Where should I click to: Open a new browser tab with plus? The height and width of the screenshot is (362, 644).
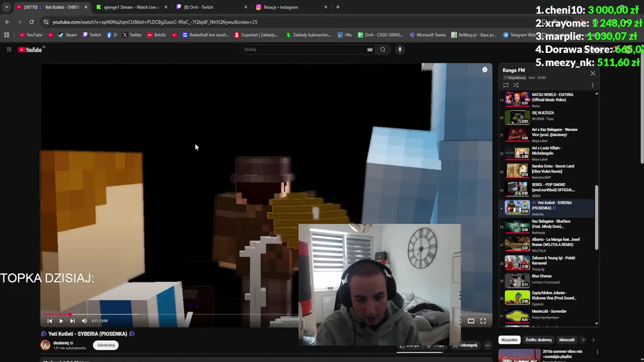click(x=338, y=7)
